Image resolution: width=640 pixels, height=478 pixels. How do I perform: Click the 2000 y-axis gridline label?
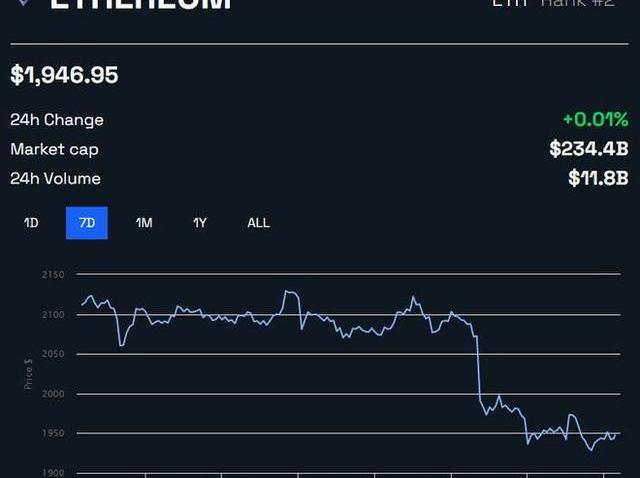pyautogui.click(x=53, y=394)
